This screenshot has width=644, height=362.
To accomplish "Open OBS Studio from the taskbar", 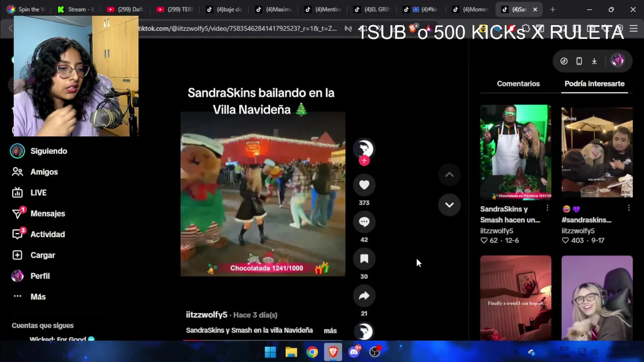I will [375, 352].
